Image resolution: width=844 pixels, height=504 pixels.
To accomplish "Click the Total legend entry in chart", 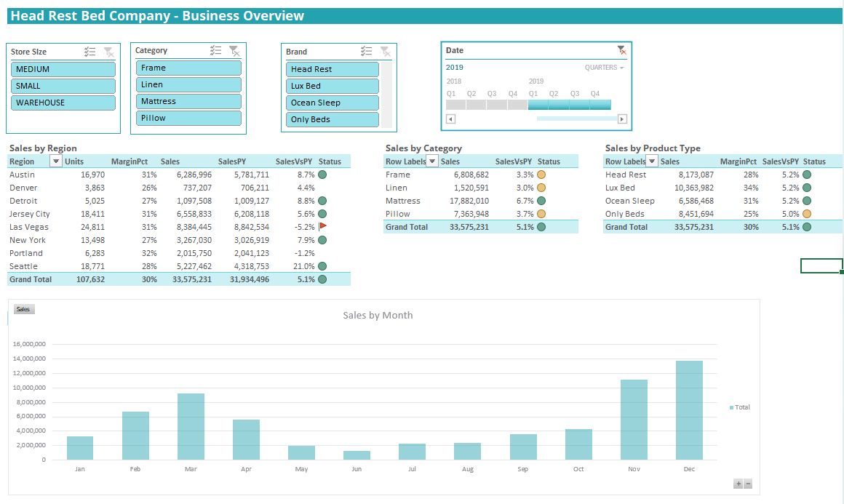I will click(x=739, y=407).
